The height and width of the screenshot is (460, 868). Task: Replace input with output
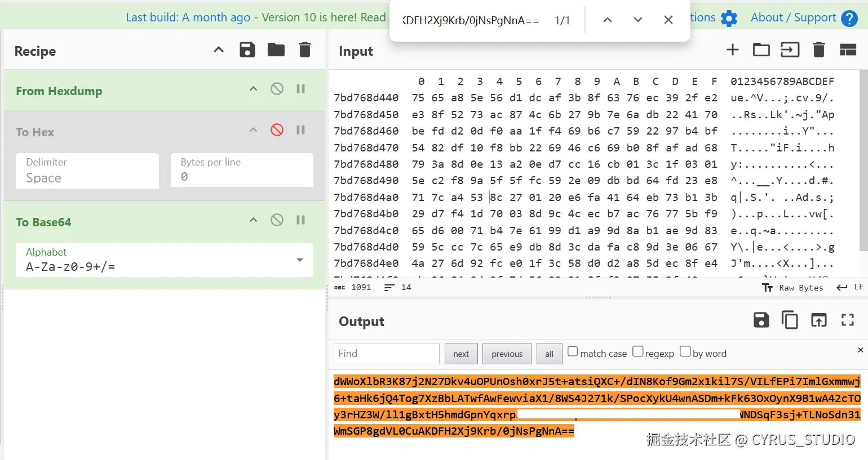click(819, 320)
